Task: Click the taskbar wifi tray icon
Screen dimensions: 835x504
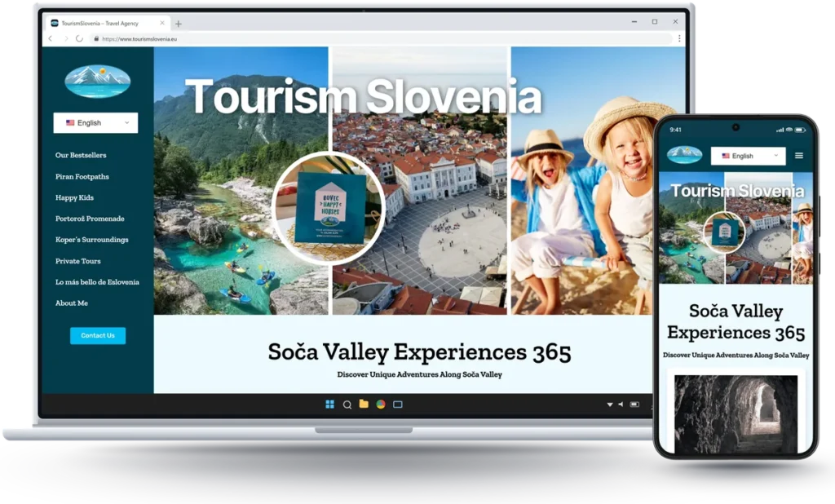Action: coord(610,405)
